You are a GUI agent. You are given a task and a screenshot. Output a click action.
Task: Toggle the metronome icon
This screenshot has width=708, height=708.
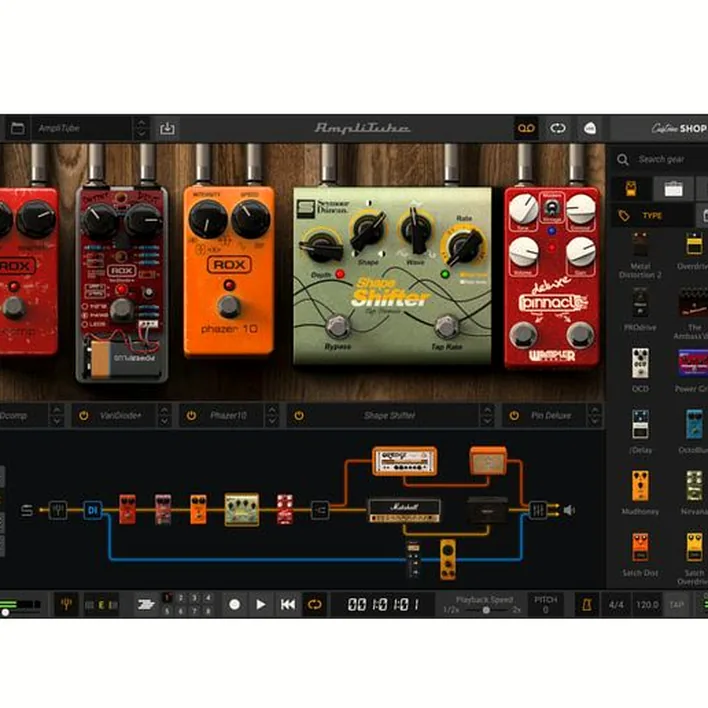(x=587, y=605)
